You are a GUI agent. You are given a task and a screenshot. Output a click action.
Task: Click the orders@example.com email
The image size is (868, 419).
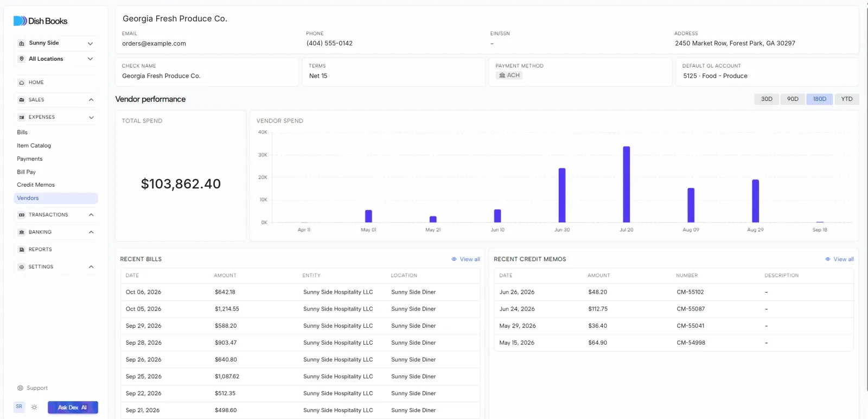[x=154, y=43]
